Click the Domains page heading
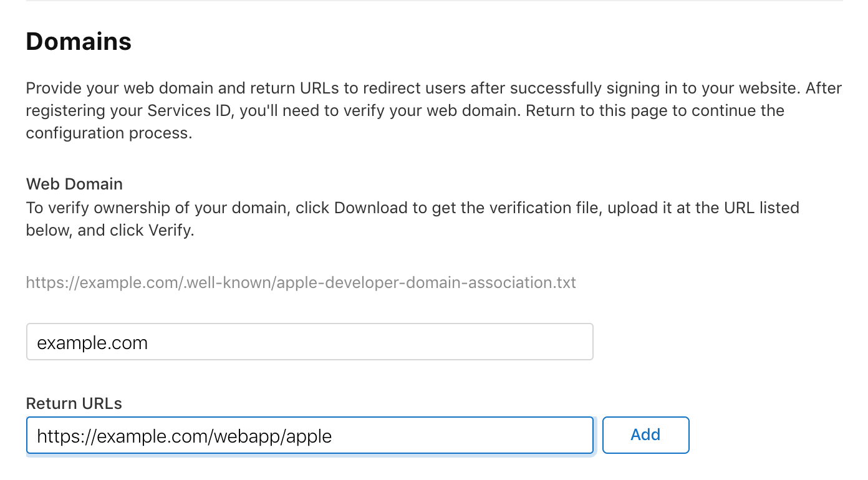The image size is (868, 480). (x=78, y=41)
